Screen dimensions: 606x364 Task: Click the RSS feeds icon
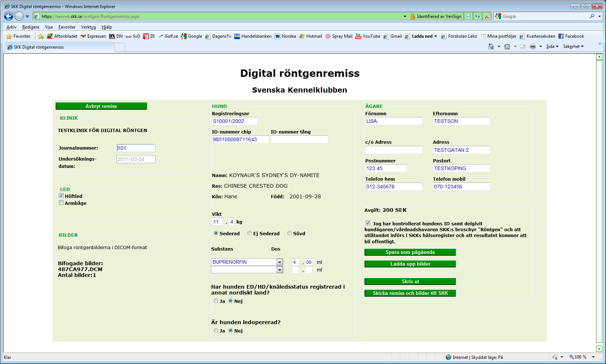(x=507, y=46)
